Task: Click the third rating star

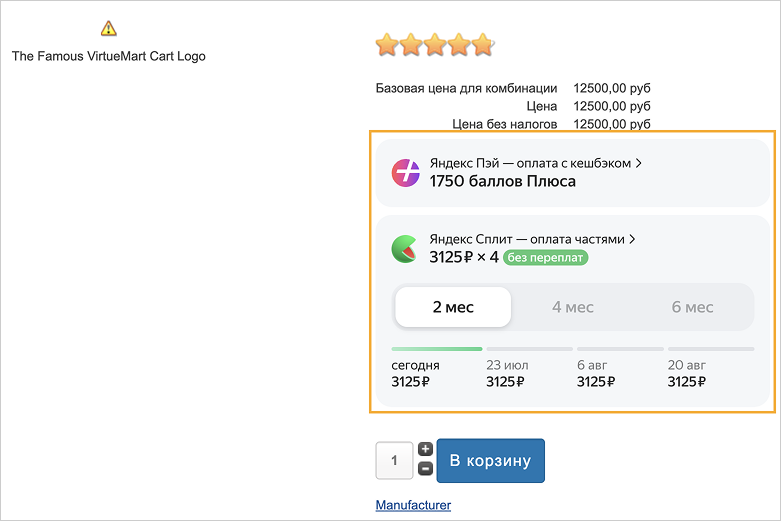Action: 435,44
